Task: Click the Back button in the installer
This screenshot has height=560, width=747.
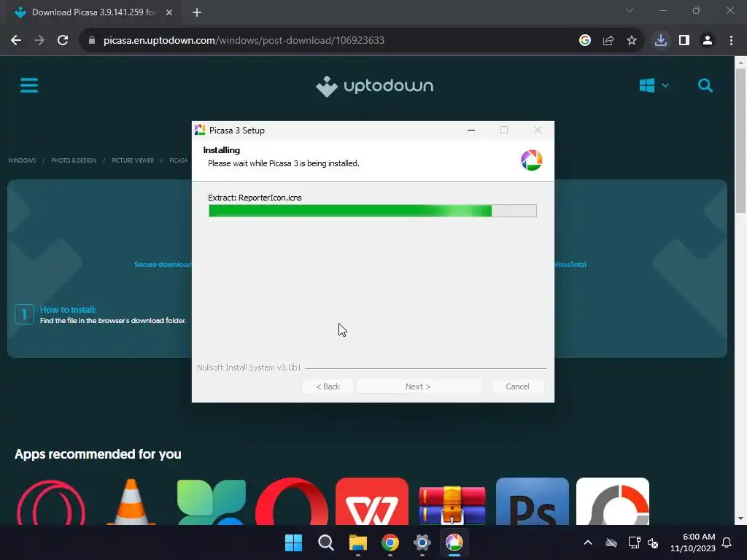Action: (328, 386)
